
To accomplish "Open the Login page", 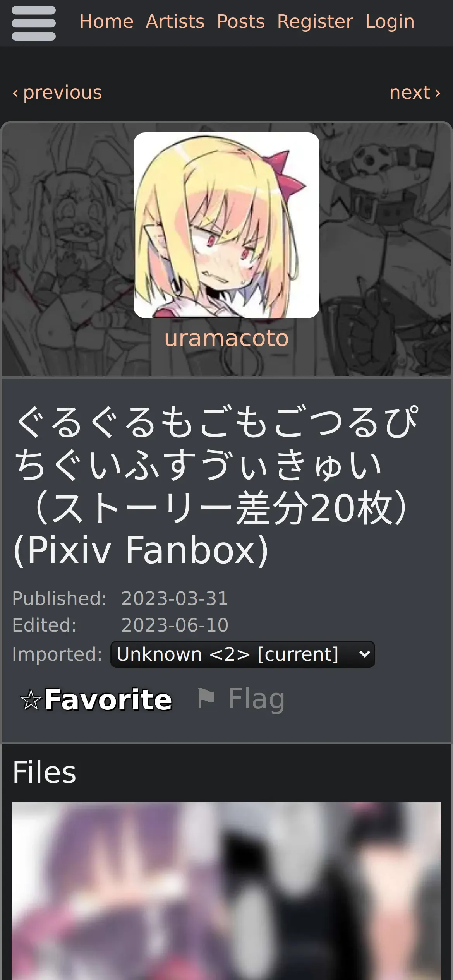I will point(390,22).
